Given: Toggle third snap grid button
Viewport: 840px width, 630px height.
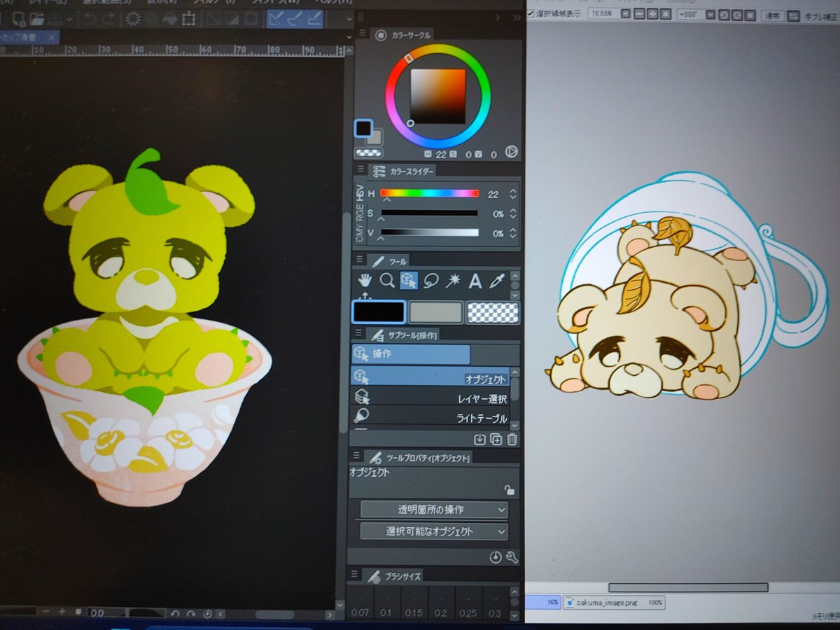Looking at the screenshot, I should 314,19.
